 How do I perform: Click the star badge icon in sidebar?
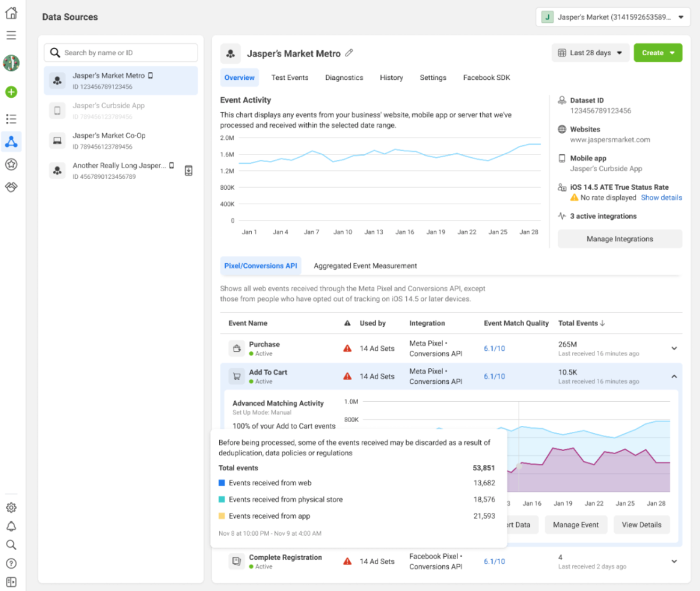11,165
